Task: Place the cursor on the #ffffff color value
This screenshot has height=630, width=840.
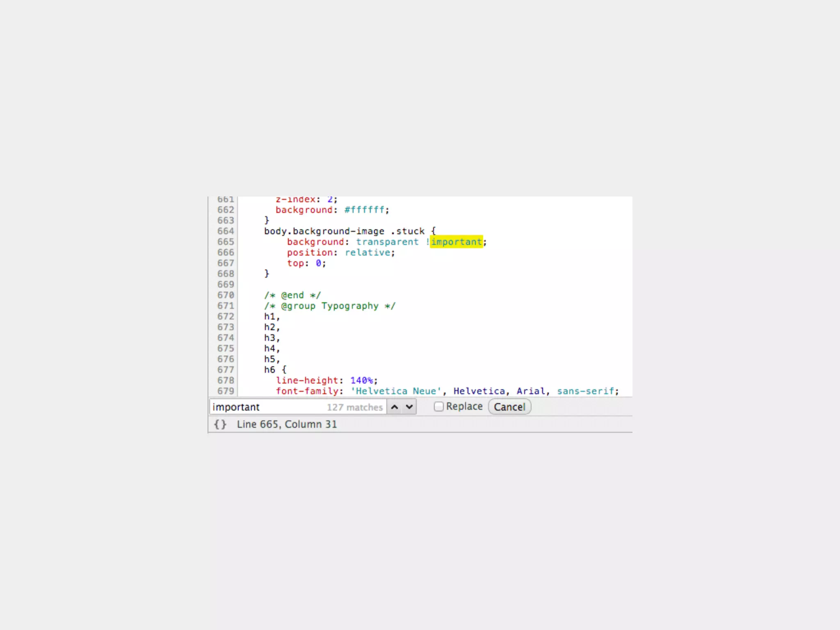Action: 364,210
